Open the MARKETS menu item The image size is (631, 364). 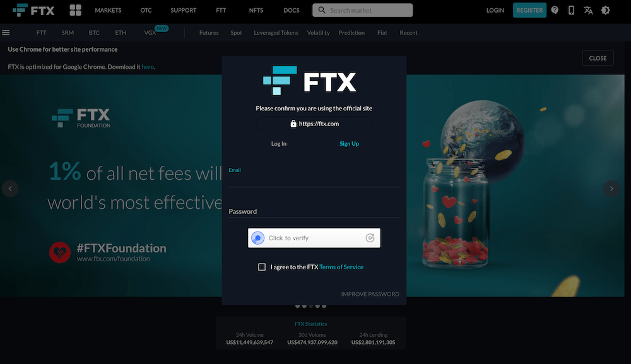tap(108, 10)
